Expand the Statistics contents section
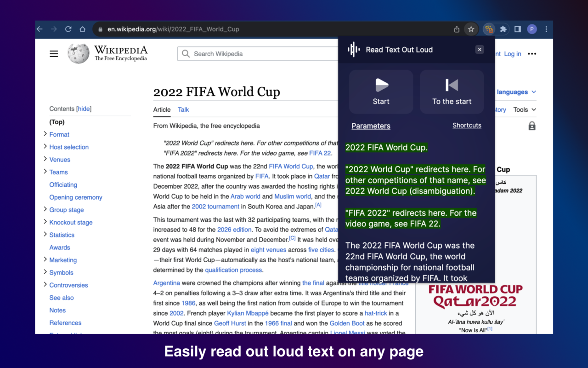Viewport: 588px width, 368px height. pyautogui.click(x=45, y=234)
